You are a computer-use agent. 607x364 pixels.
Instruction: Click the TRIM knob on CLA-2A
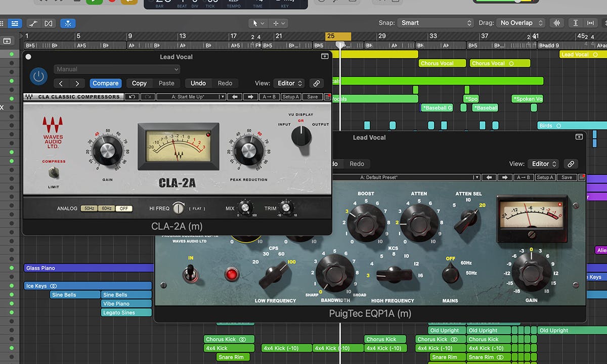point(286,207)
